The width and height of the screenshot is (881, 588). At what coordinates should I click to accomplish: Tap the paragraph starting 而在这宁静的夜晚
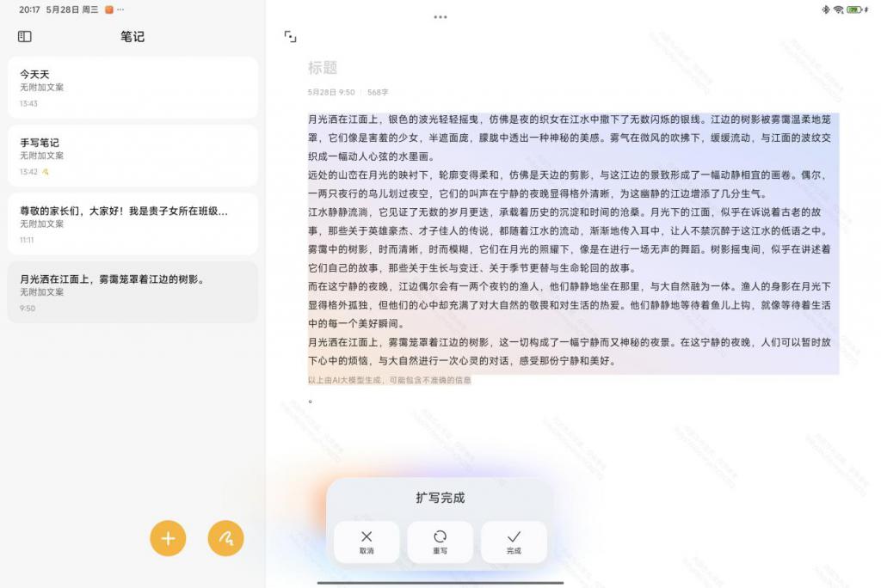(569, 305)
